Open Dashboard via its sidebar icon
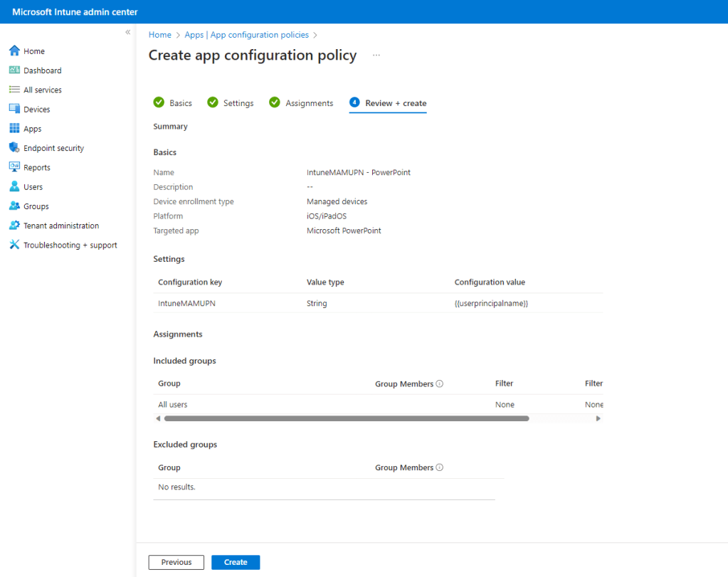Viewport: 728px width, 577px height. pos(14,70)
